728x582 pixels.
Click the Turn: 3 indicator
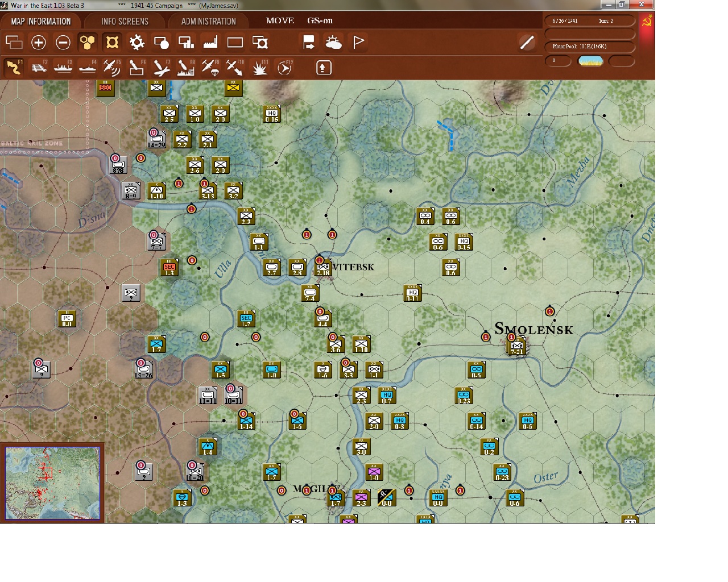(x=606, y=21)
